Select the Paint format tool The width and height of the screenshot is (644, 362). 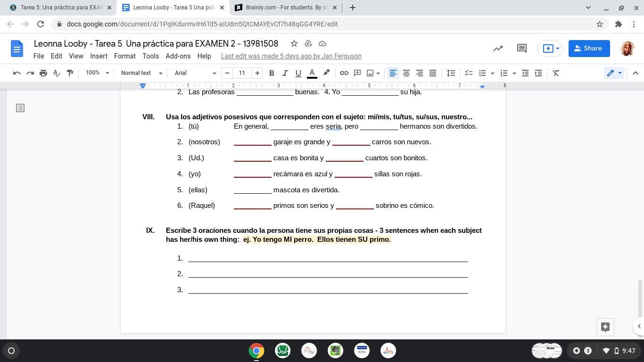[70, 73]
